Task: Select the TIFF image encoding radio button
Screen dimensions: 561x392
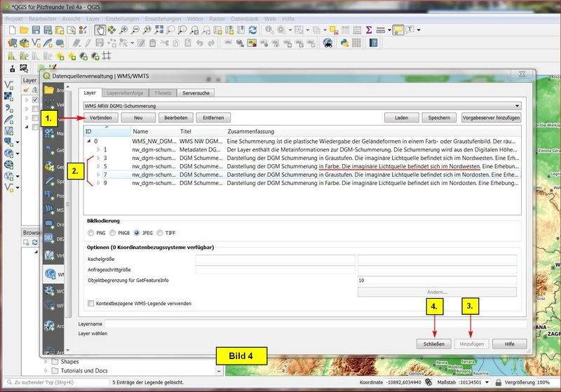Action: (x=160, y=233)
